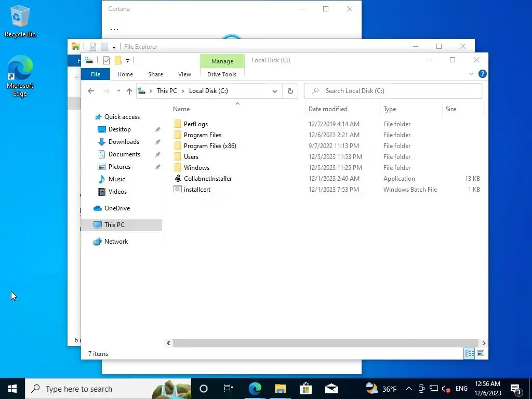Click the taskbar search box
Screen dimensions: 532x399
pyautogui.click(x=108, y=389)
